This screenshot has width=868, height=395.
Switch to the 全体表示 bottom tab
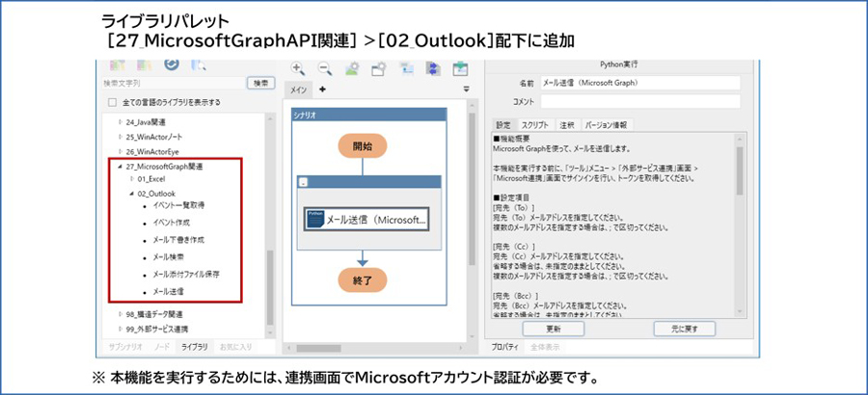(545, 348)
